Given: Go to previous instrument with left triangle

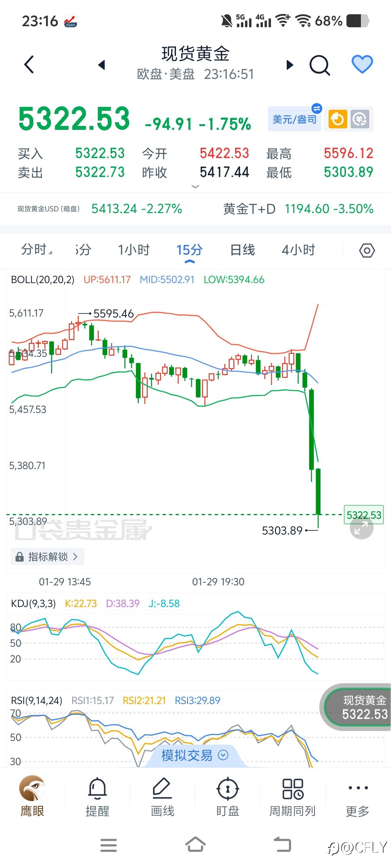Looking at the screenshot, I should point(101,65).
